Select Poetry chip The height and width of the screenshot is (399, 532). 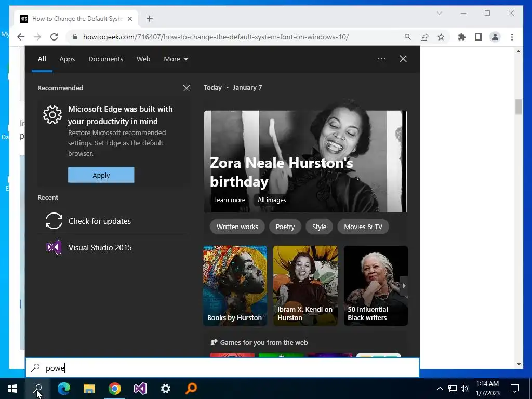pos(285,227)
